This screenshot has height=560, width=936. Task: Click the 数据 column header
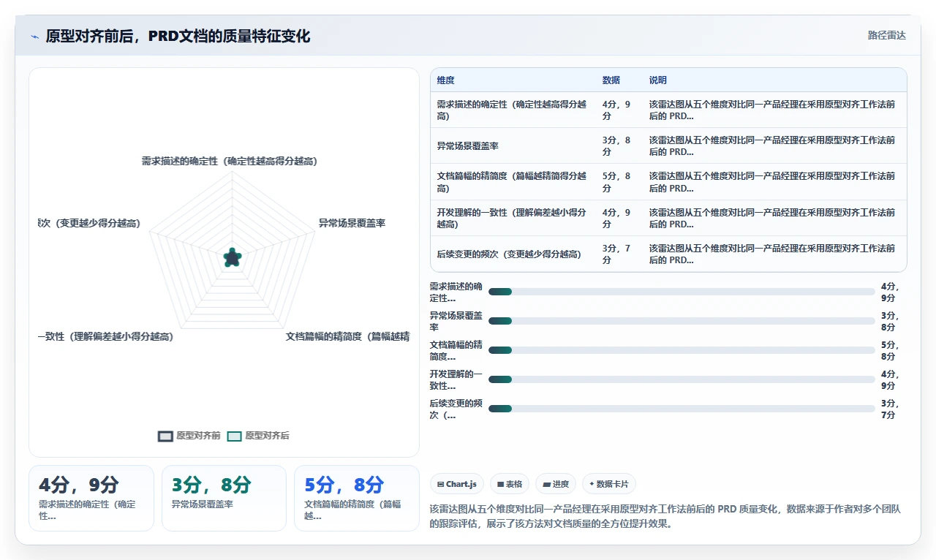pos(611,80)
